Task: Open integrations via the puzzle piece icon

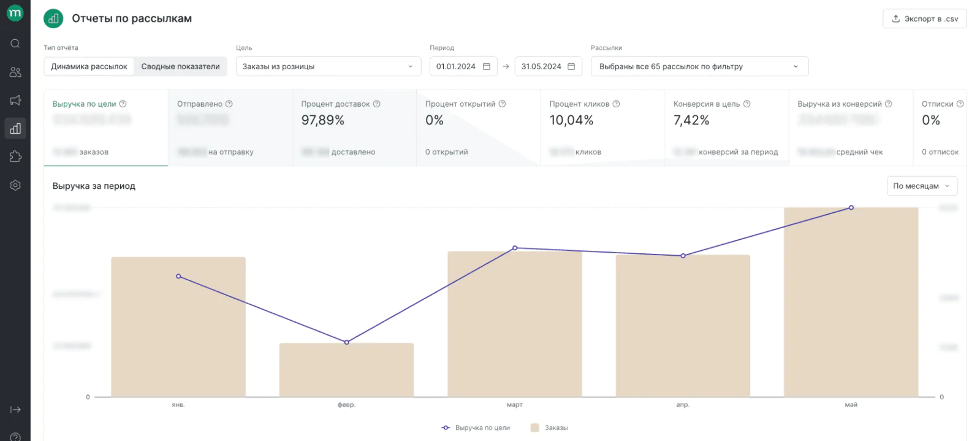Action: click(15, 156)
